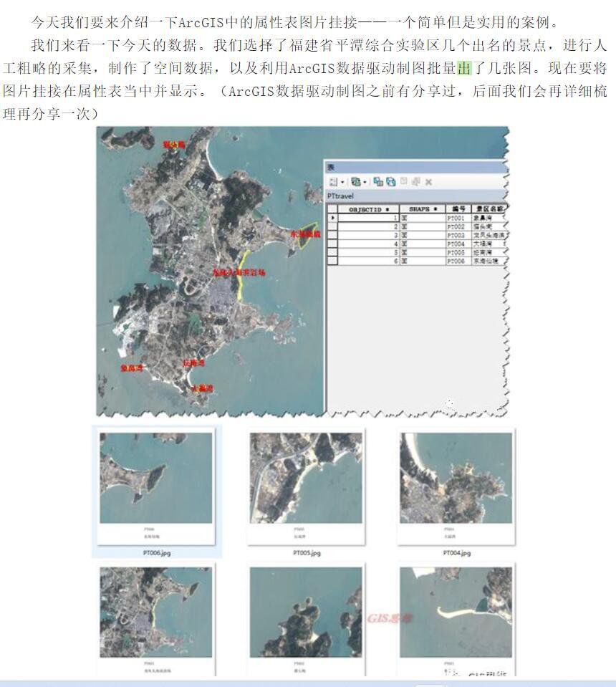Sort by clicking the SHAPE column header
The image size is (616, 687).
pos(419,208)
